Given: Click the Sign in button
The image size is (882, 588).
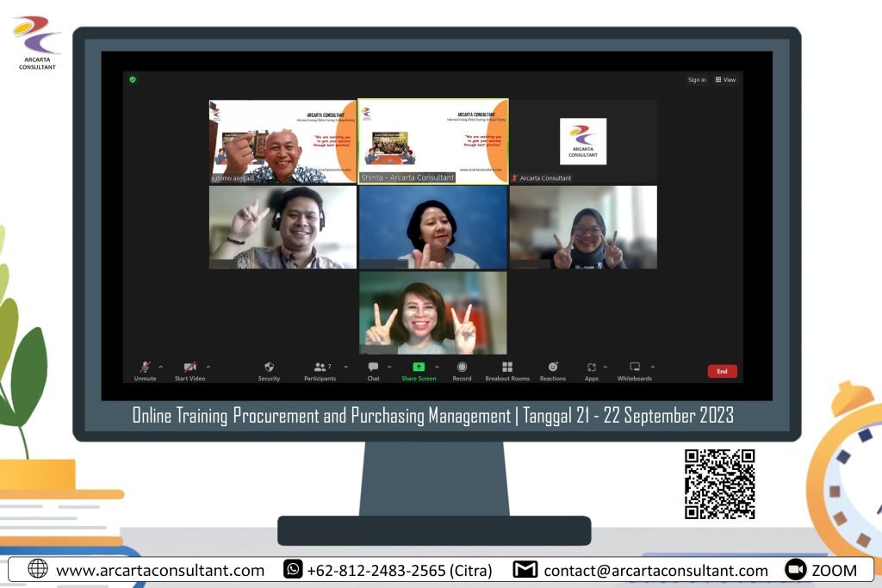Looking at the screenshot, I should pyautogui.click(x=696, y=80).
